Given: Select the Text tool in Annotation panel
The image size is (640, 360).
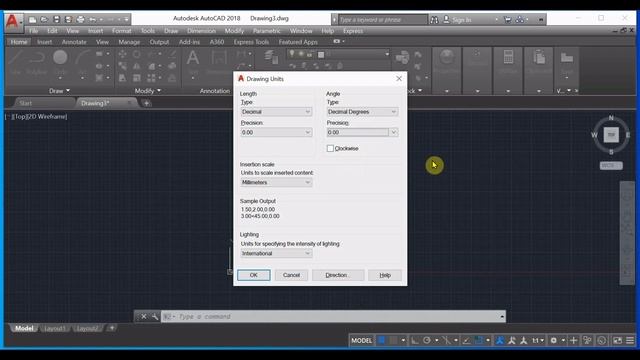Looking at the screenshot, I should [x=193, y=62].
